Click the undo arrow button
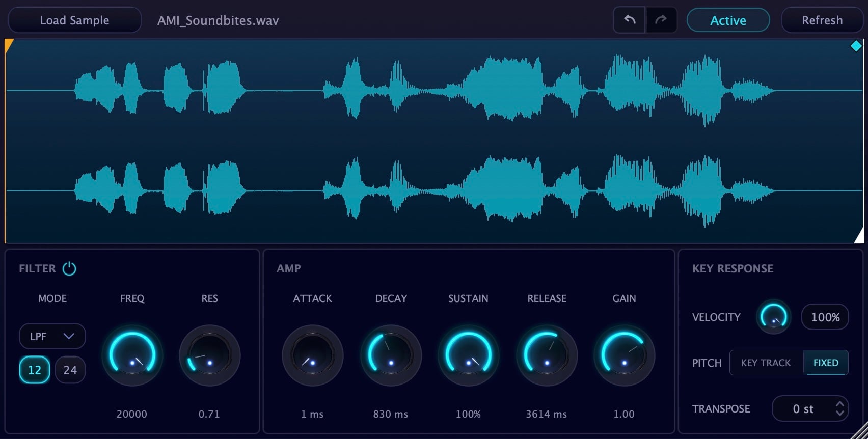This screenshot has height=439, width=868. point(630,20)
